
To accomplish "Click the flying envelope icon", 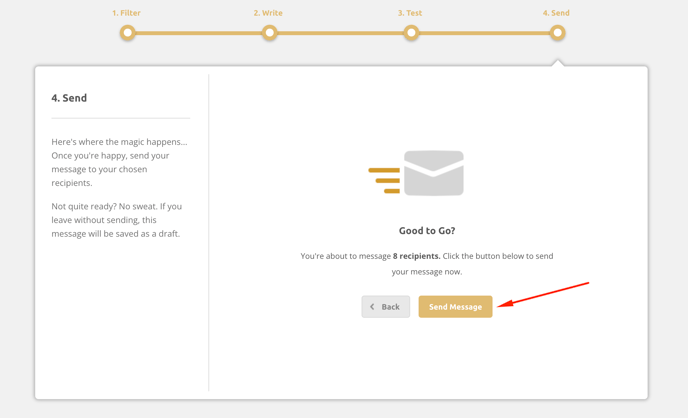I will click(417, 173).
